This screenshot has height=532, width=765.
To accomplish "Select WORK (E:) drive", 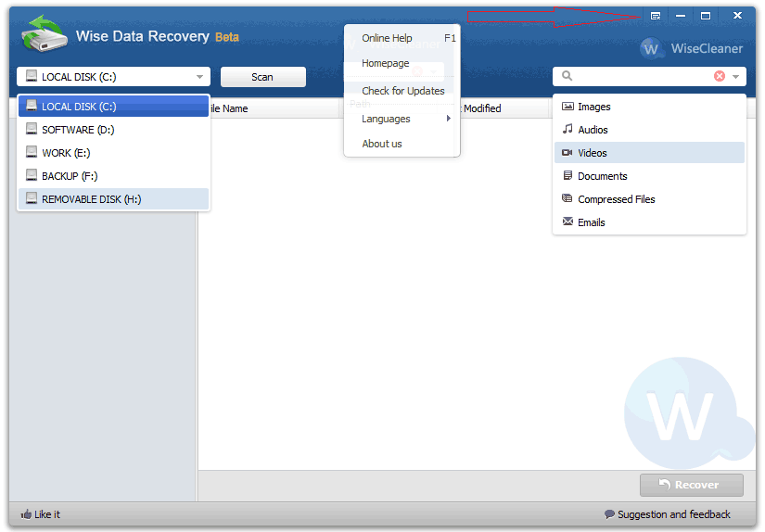I will pos(114,153).
